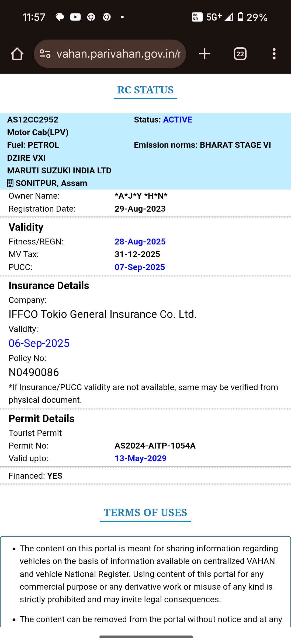
Task: Tap the policy number N0490086
Action: pos(34,373)
